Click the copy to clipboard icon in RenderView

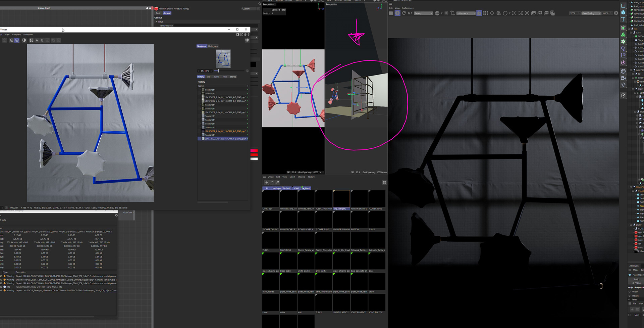pyautogui.click(x=552, y=13)
